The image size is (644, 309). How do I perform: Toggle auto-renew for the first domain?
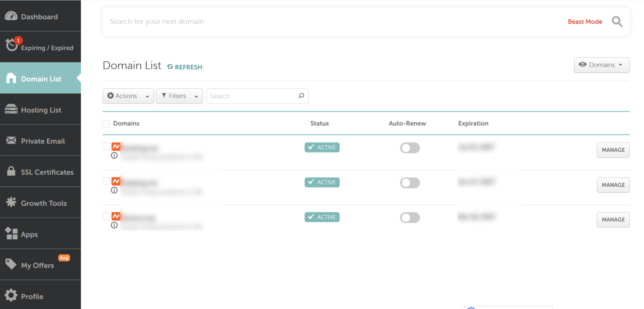(x=410, y=148)
